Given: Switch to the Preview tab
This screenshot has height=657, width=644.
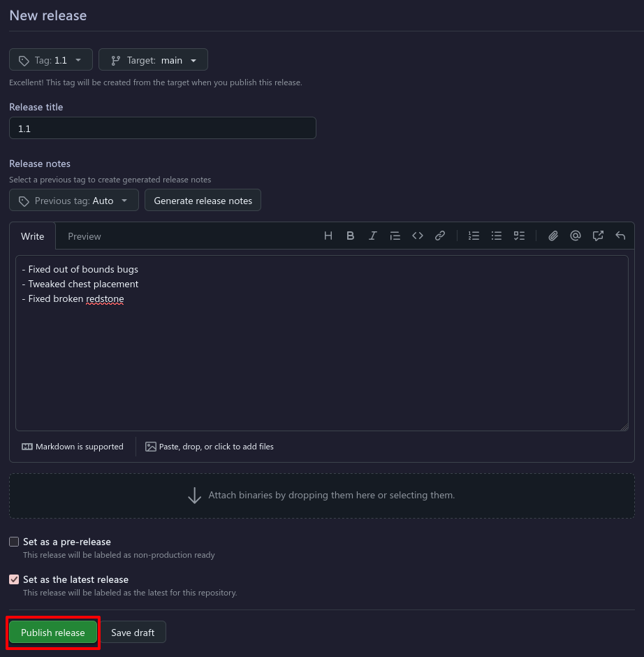Looking at the screenshot, I should [84, 236].
